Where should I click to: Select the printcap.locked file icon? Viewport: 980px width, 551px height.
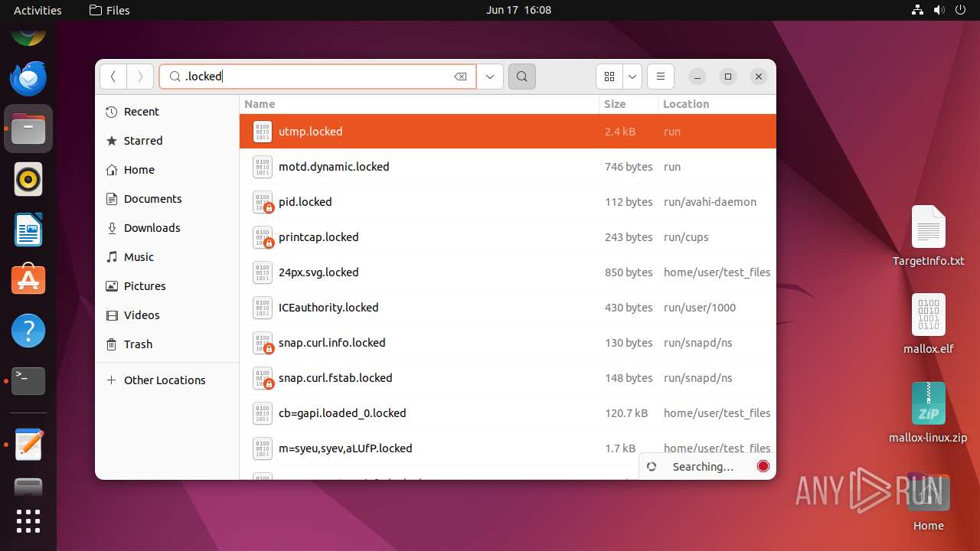pyautogui.click(x=263, y=237)
